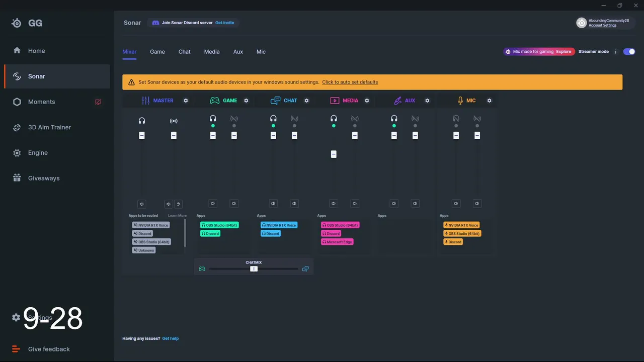The height and width of the screenshot is (362, 644).
Task: Open 3D Aim Trainer in sidebar
Action: 57,127
